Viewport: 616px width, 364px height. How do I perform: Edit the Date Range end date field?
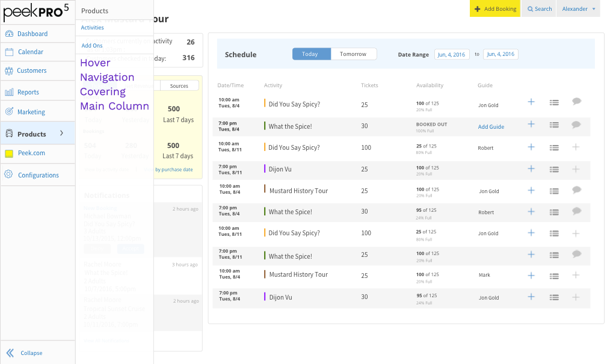[x=500, y=54]
